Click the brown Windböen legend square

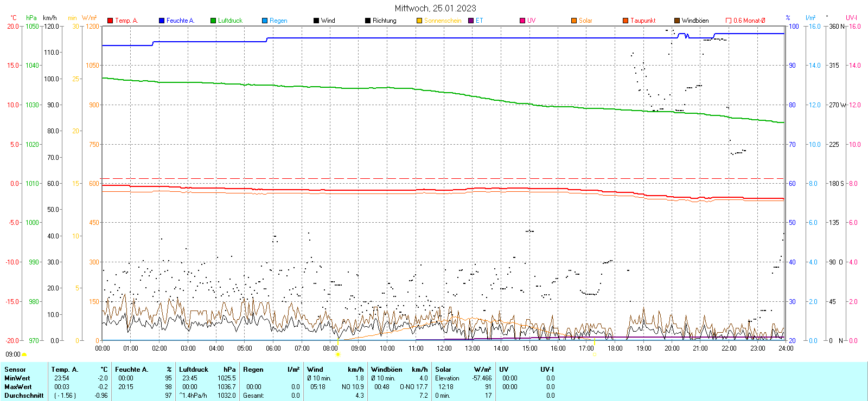pos(677,21)
